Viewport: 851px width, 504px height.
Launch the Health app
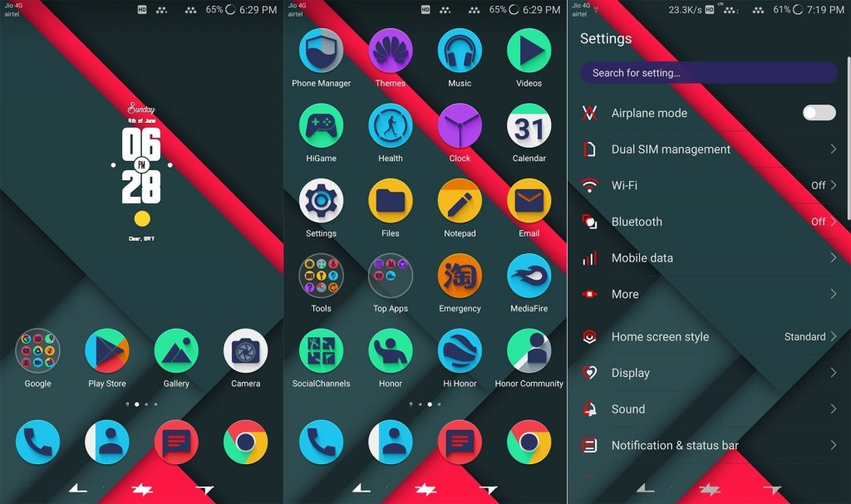(x=391, y=126)
